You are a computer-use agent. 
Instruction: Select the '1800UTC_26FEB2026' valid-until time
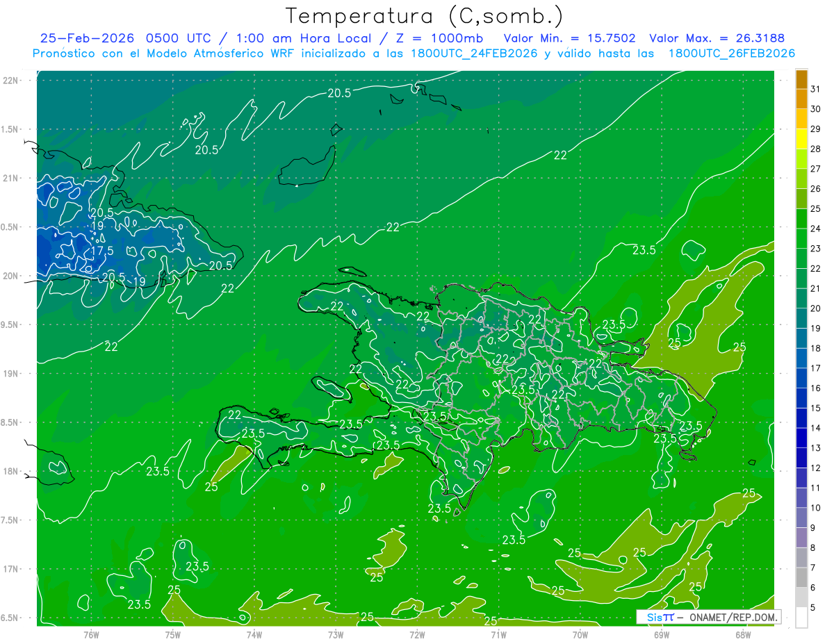point(731,53)
